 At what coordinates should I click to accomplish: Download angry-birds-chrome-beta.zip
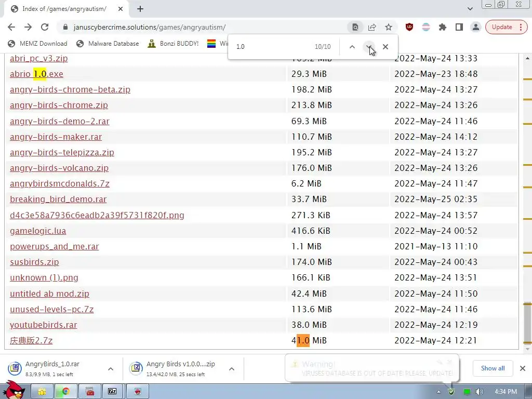[70, 89]
